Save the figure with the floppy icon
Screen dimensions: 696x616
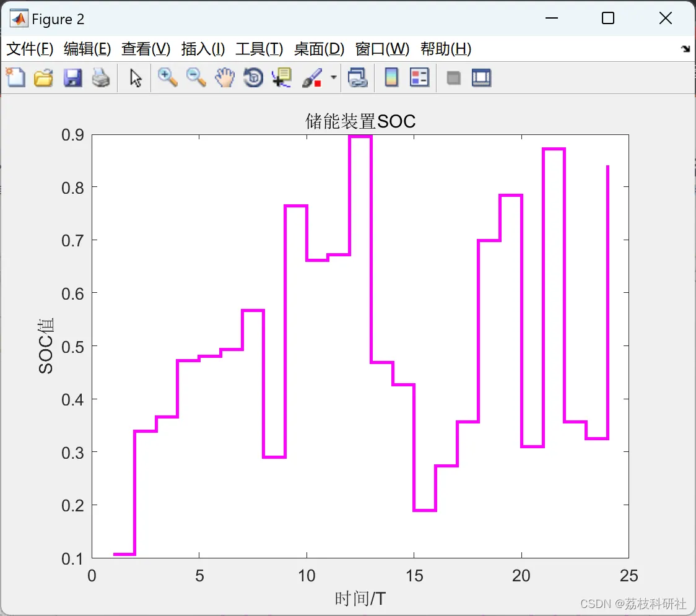coord(72,77)
